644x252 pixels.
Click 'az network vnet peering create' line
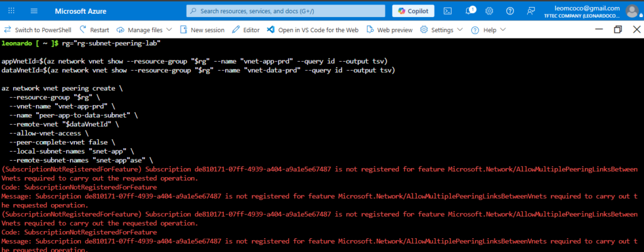click(62, 89)
